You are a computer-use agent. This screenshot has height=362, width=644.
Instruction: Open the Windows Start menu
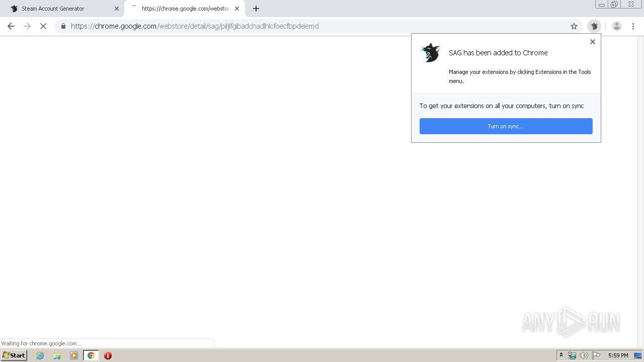pos(14,355)
